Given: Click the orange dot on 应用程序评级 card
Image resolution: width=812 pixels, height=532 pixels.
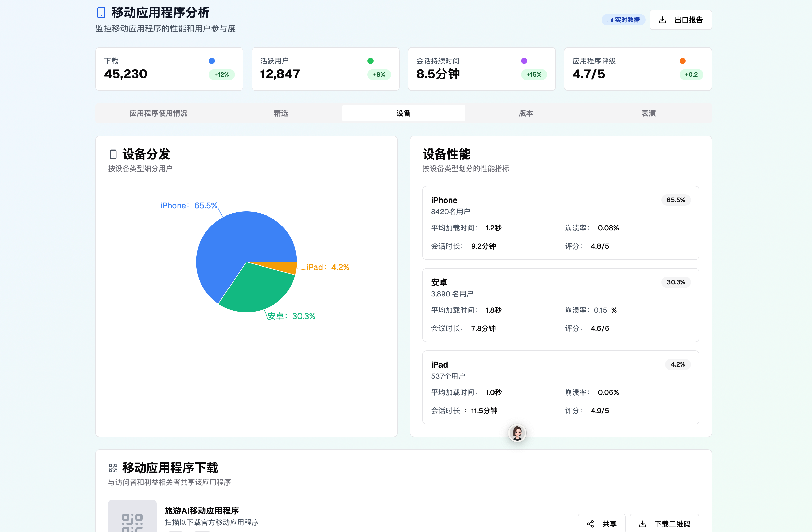Looking at the screenshot, I should 682,61.
